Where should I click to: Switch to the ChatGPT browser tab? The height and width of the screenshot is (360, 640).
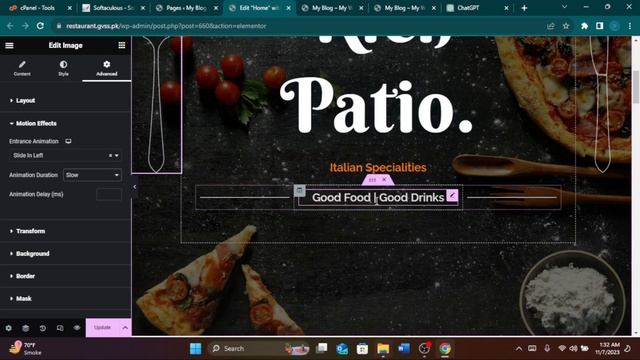(x=478, y=8)
